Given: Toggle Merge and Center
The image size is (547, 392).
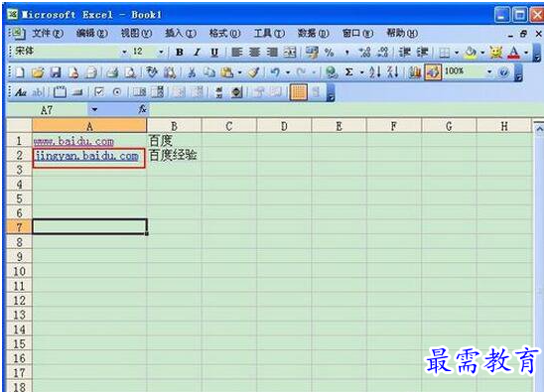Looking at the screenshot, I should pyautogui.click(x=290, y=53).
